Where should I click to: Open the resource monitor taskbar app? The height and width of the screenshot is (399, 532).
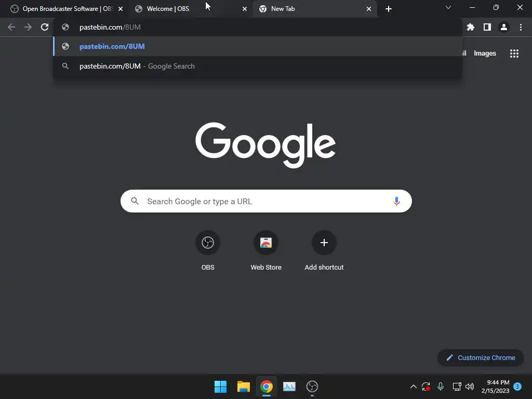[x=289, y=387]
